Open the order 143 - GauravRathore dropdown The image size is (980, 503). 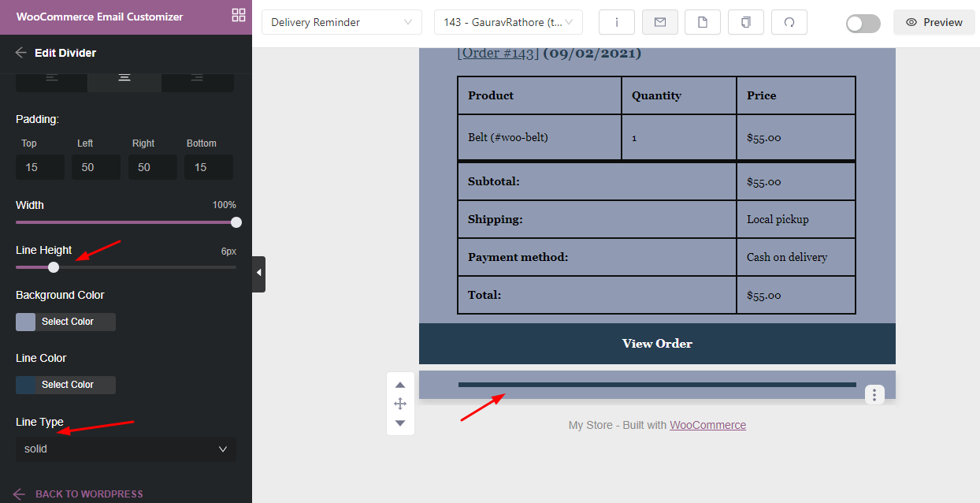(x=508, y=22)
